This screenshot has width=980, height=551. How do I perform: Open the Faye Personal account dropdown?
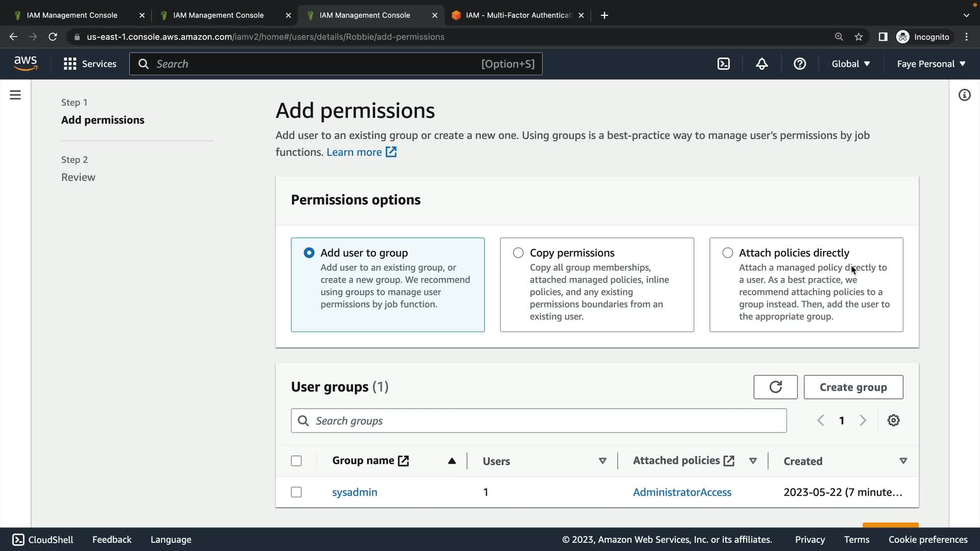(x=931, y=64)
